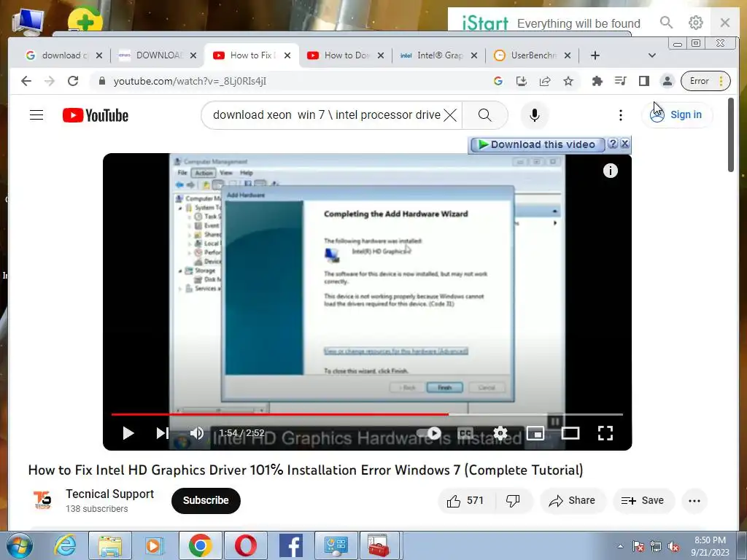Switch to the 'How to Dow' YouTube tab
Screen dimensions: 747x560
pyautogui.click(x=345, y=55)
